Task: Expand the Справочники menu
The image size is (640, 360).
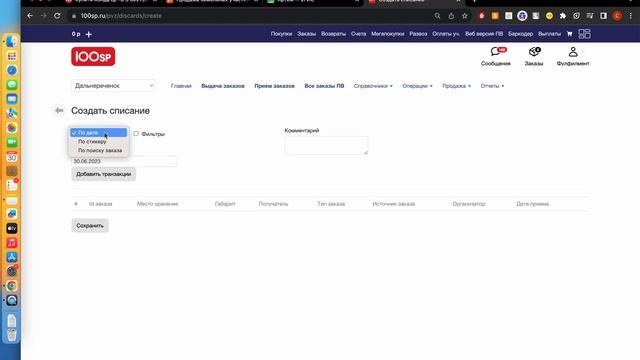Action: pos(373,86)
